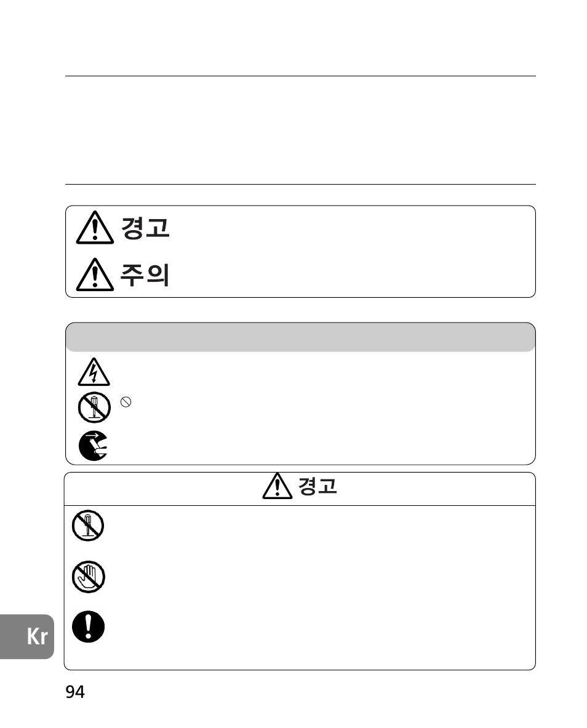
Task: Click the warning triangle beside large 경고
Action: pyautogui.click(x=94, y=230)
